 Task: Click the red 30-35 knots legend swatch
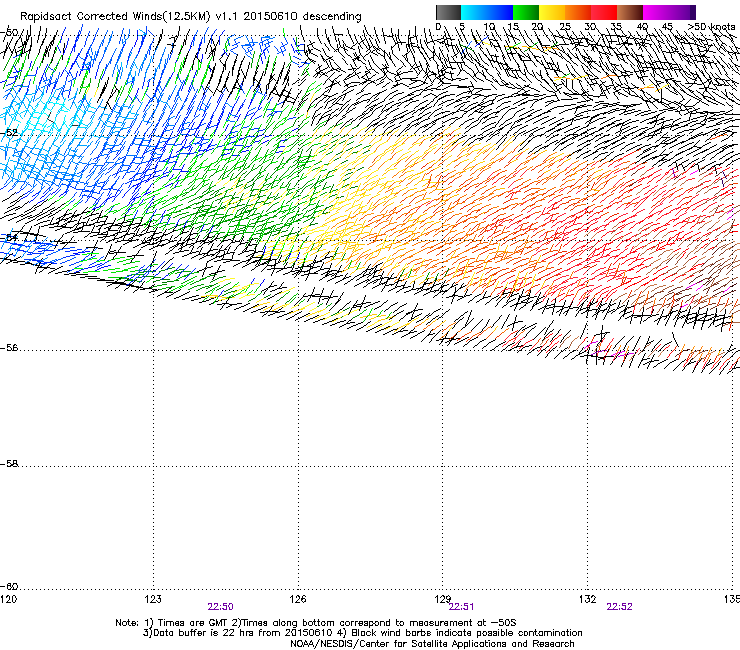[x=604, y=12]
